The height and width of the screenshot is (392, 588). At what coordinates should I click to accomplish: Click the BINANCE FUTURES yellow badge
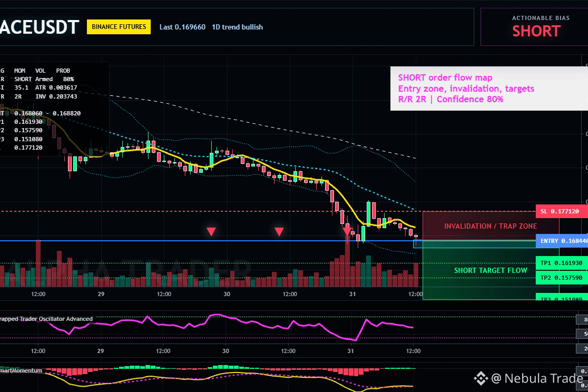(119, 27)
